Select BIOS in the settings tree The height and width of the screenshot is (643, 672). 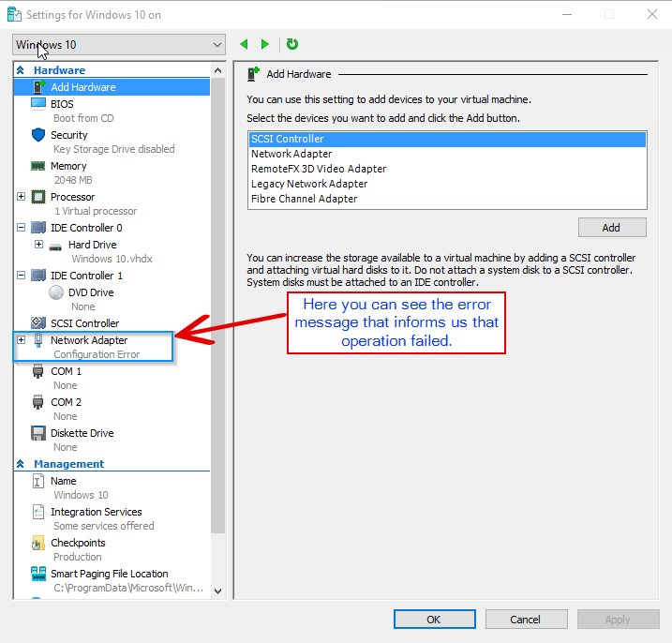point(62,104)
